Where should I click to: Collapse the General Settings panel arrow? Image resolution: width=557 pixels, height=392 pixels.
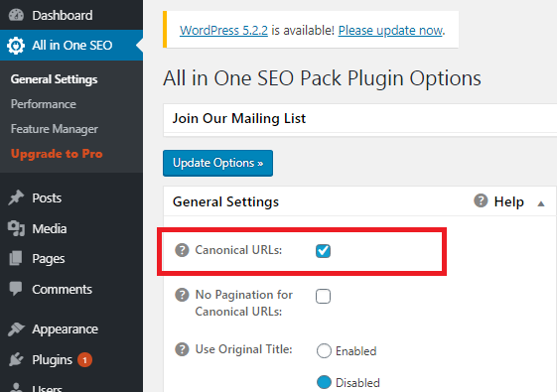(541, 203)
